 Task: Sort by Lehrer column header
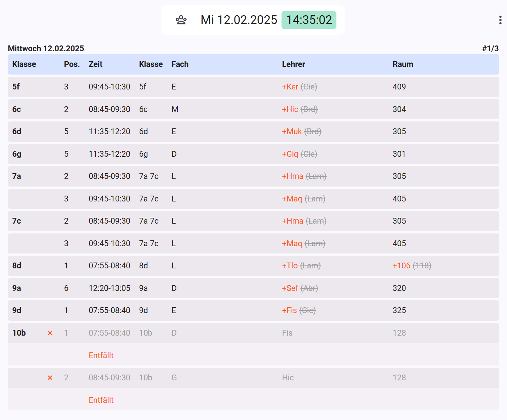[x=294, y=64]
